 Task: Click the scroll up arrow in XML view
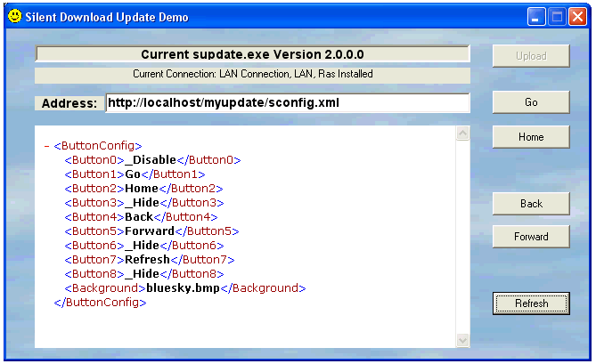pos(462,133)
